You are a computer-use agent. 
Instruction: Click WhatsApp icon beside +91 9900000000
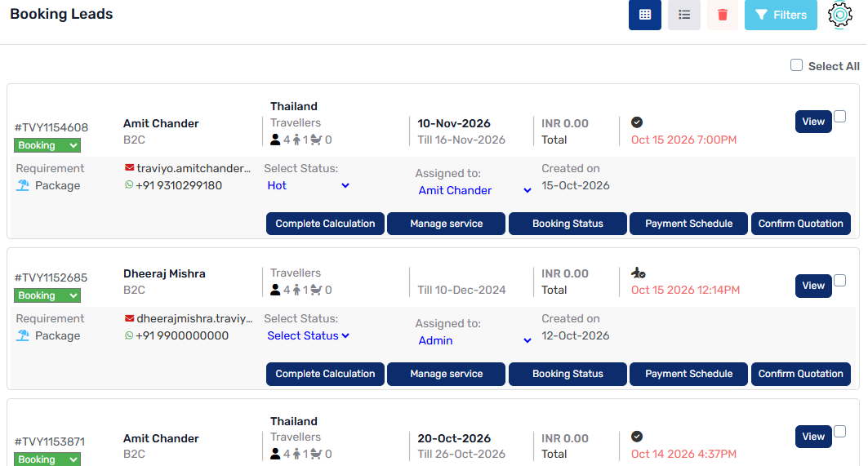coord(129,335)
